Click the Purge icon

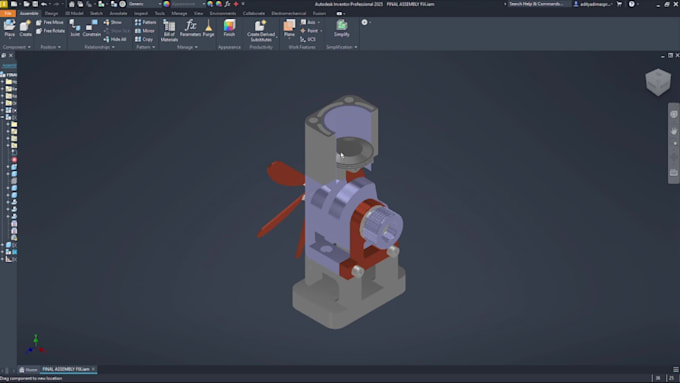click(209, 28)
